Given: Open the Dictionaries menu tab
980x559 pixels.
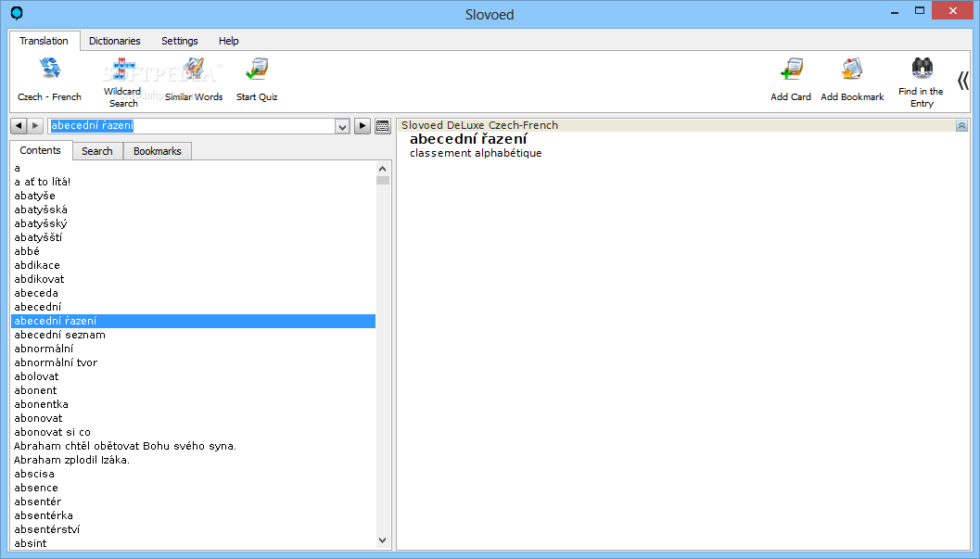Looking at the screenshot, I should click(114, 41).
